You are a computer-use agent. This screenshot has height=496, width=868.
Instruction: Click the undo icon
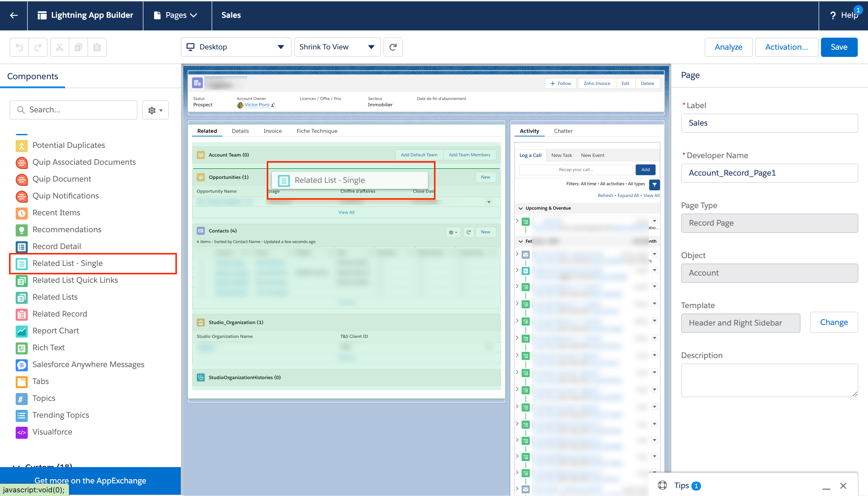pyautogui.click(x=19, y=47)
